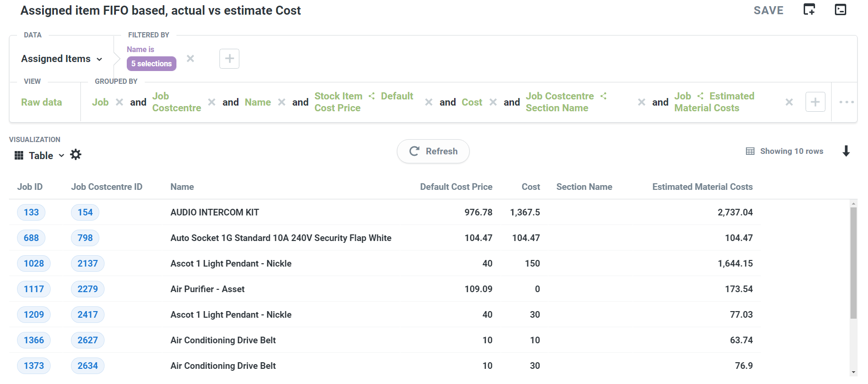Open the native query console icon
The width and height of the screenshot is (868, 384).
[840, 9]
